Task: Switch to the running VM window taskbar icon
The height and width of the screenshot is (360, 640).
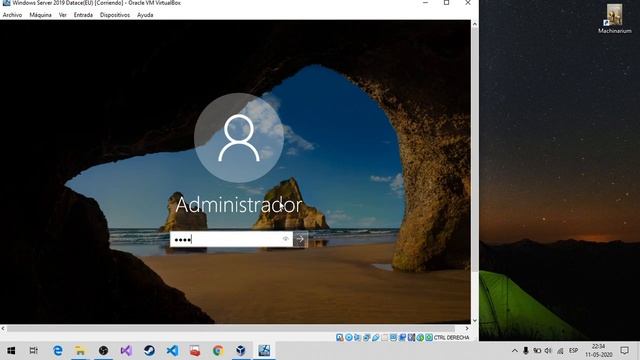Action: point(264,351)
